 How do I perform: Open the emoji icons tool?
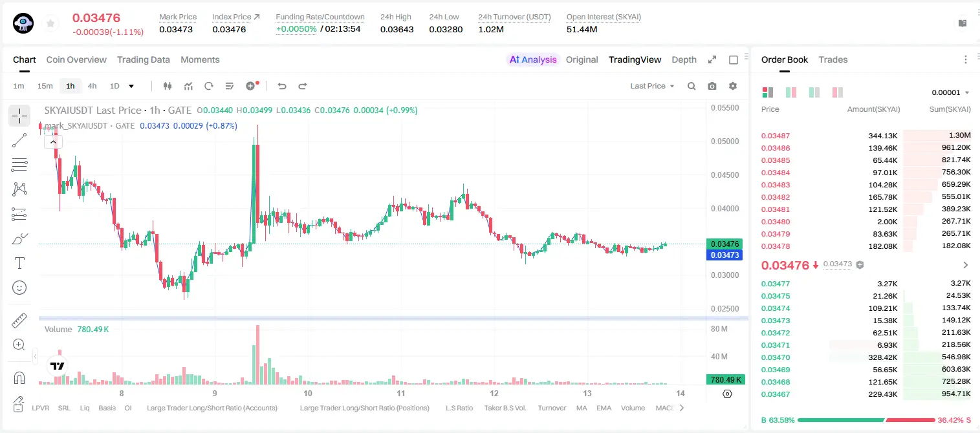point(19,288)
